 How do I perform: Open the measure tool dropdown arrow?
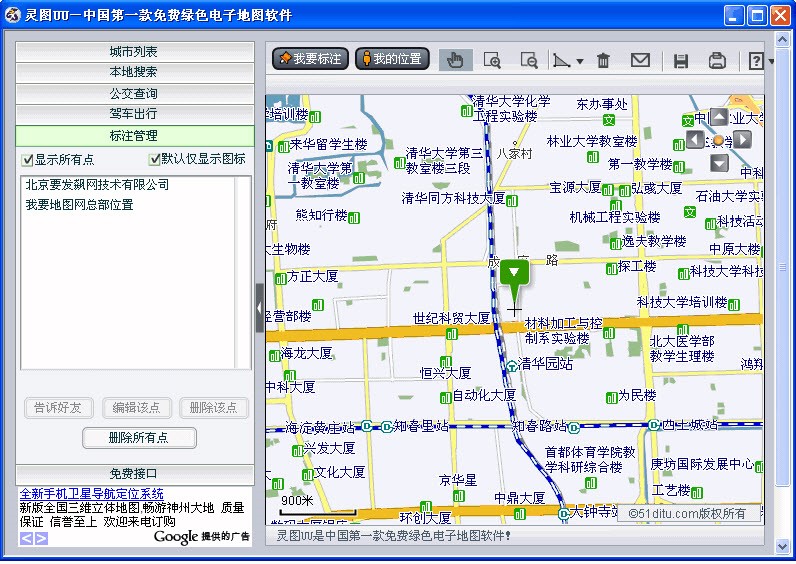[x=579, y=61]
